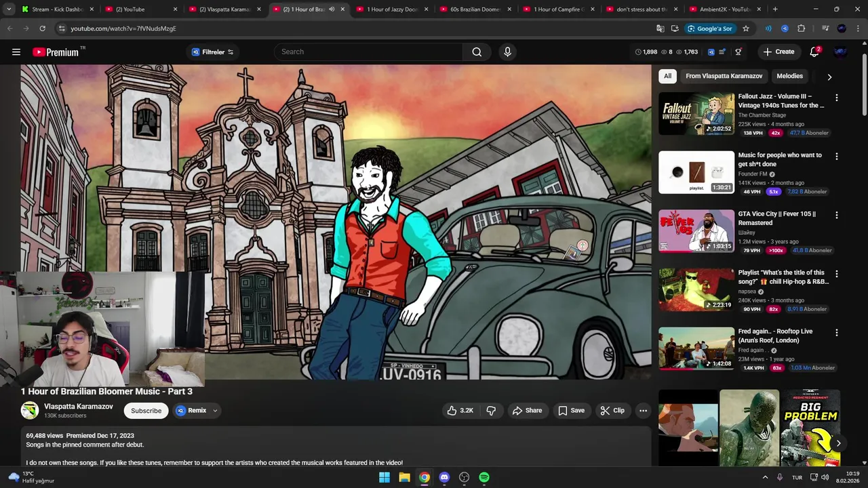This screenshot has height=488, width=868.
Task: Show more filter chips with right chevron
Action: tap(829, 77)
